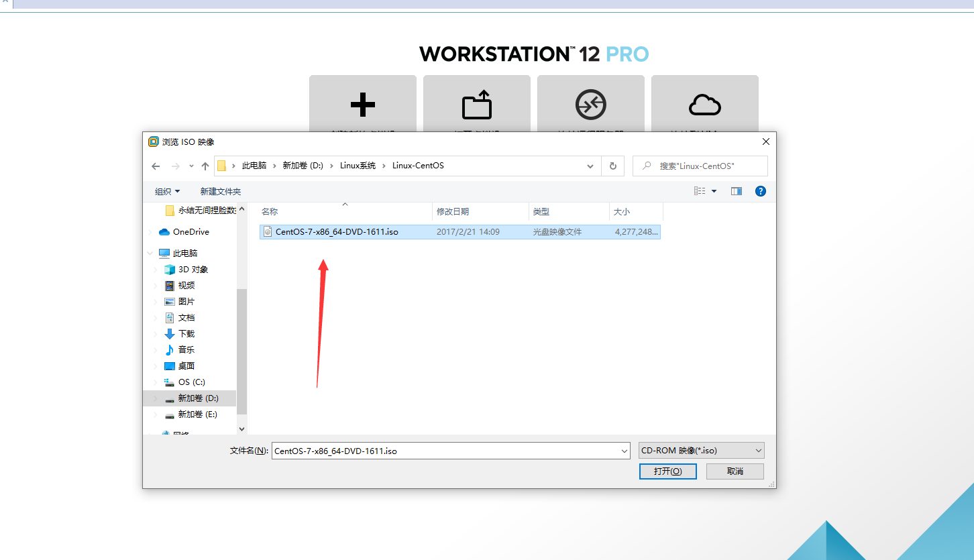The image size is (974, 560).
Task: Click the yellow folder icon in address bar
Action: [221, 166]
